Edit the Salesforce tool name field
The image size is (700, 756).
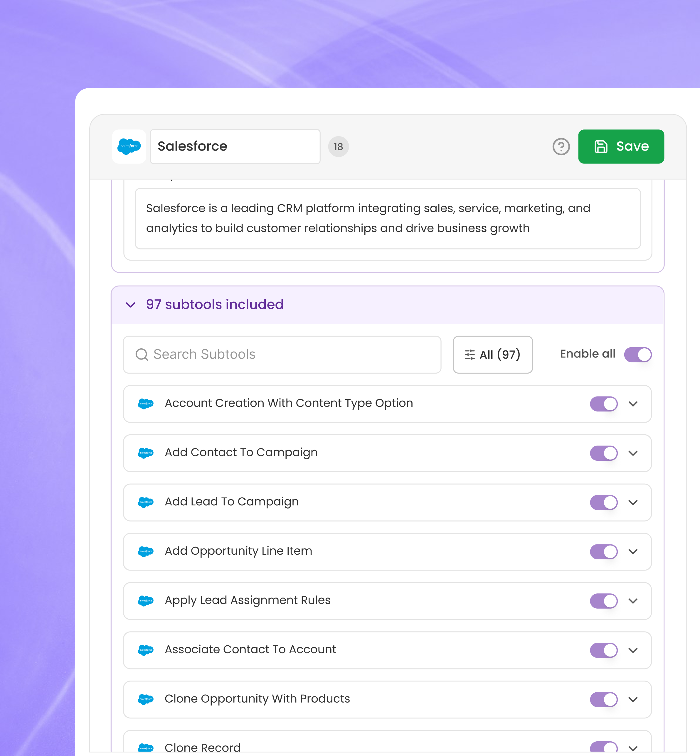[x=235, y=146]
